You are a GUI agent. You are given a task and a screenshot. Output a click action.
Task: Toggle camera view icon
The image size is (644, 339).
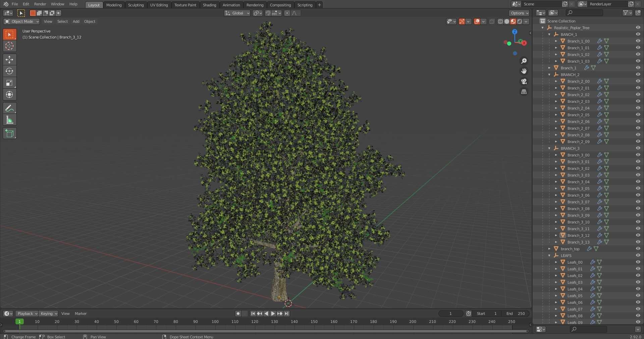click(x=524, y=81)
